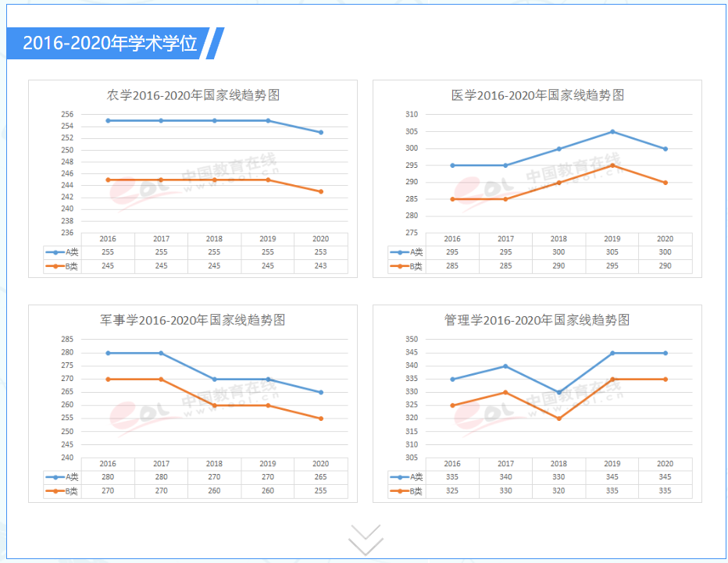Click the 2020 B类 value 255 in 军事学 table

(321, 490)
